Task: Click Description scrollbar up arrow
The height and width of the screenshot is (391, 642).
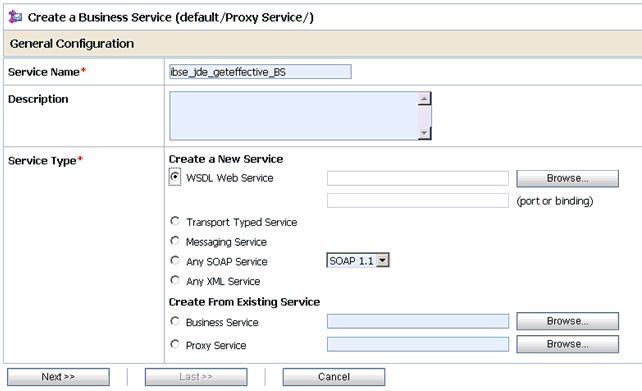Action: click(424, 99)
